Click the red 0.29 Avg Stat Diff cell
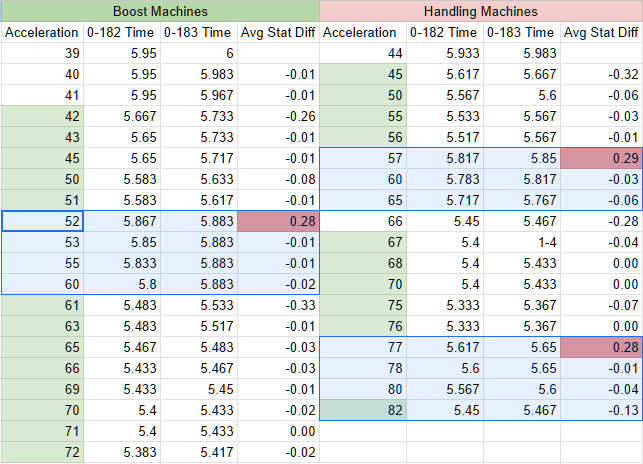The height and width of the screenshot is (464, 643). coord(602,158)
